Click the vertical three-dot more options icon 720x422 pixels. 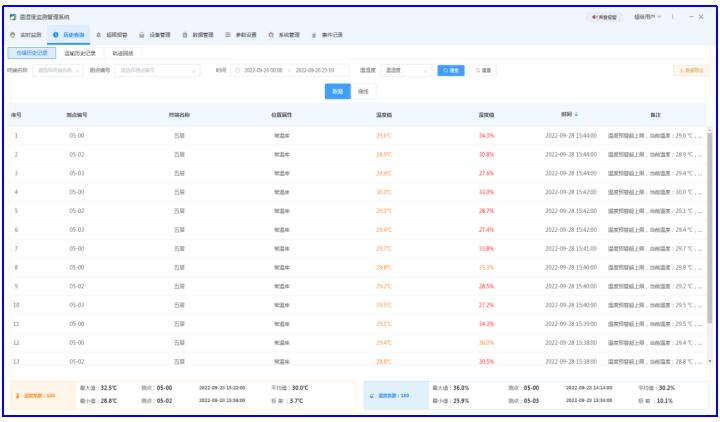[672, 17]
